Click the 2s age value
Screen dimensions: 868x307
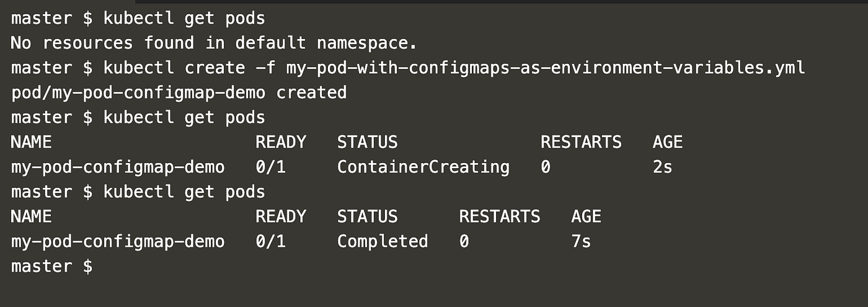tap(663, 167)
